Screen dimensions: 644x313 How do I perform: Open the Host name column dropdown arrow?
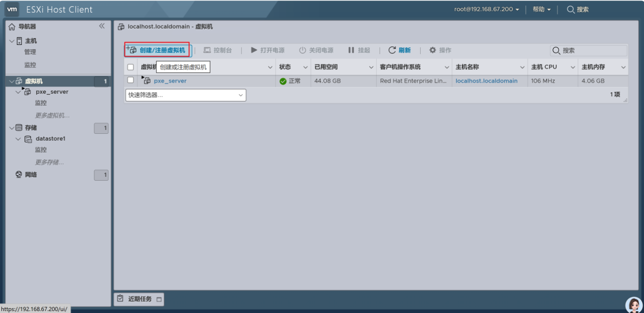(x=522, y=67)
